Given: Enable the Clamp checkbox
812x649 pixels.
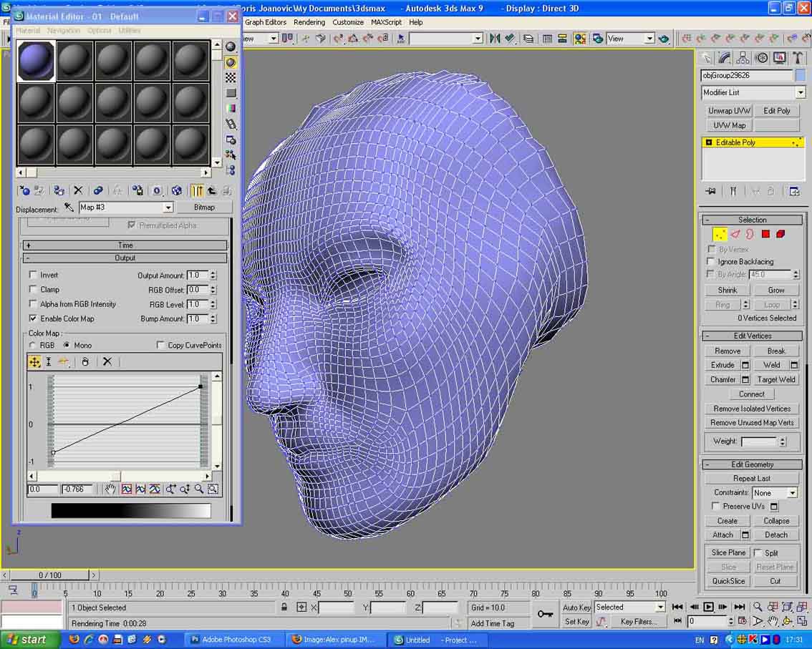Looking at the screenshot, I should click(x=33, y=289).
